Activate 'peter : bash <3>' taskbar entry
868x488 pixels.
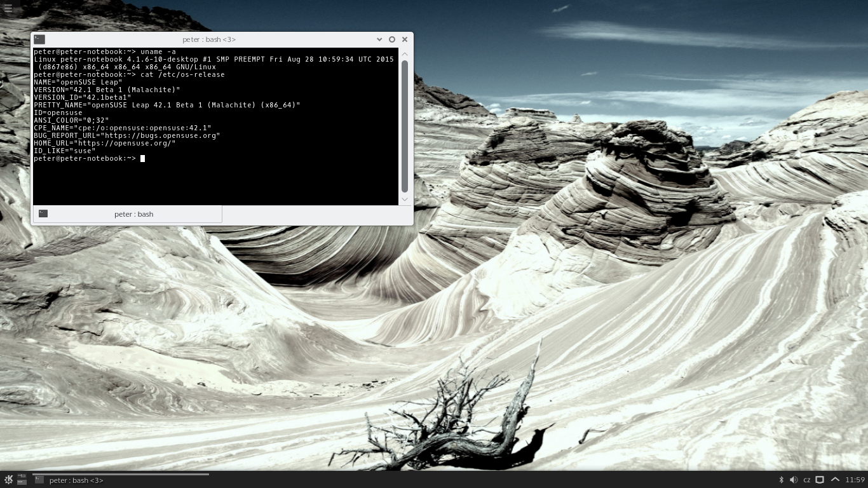pyautogui.click(x=121, y=480)
